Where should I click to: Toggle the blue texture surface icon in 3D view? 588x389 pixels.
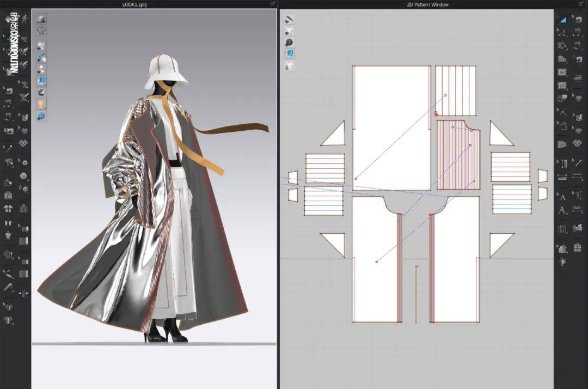[x=41, y=81]
